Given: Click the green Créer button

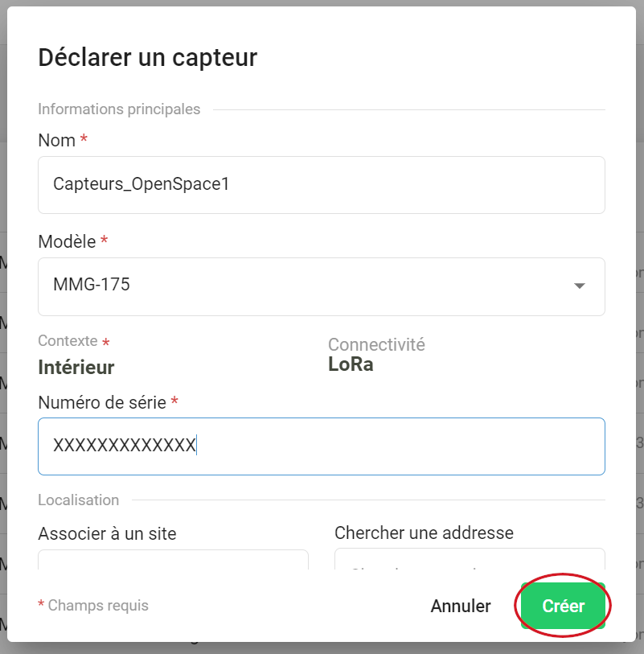Looking at the screenshot, I should point(563,606).
